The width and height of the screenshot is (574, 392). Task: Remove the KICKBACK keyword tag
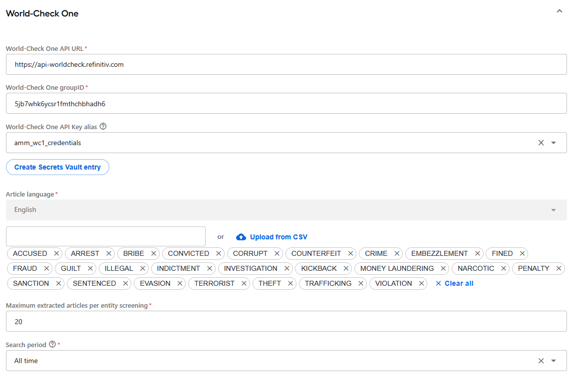tap(346, 268)
